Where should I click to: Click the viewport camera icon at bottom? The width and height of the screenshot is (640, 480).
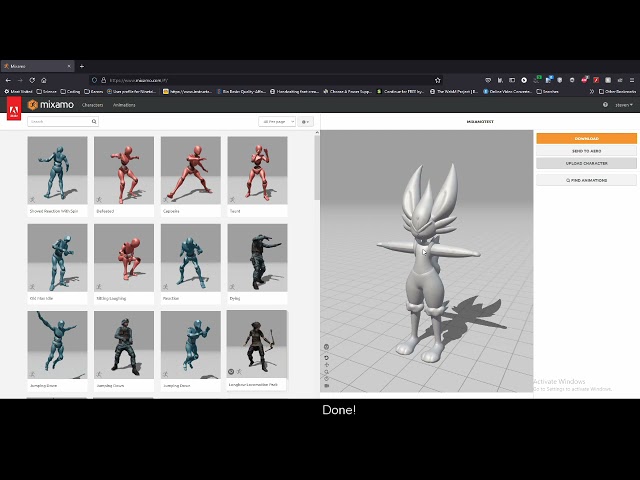(x=327, y=386)
